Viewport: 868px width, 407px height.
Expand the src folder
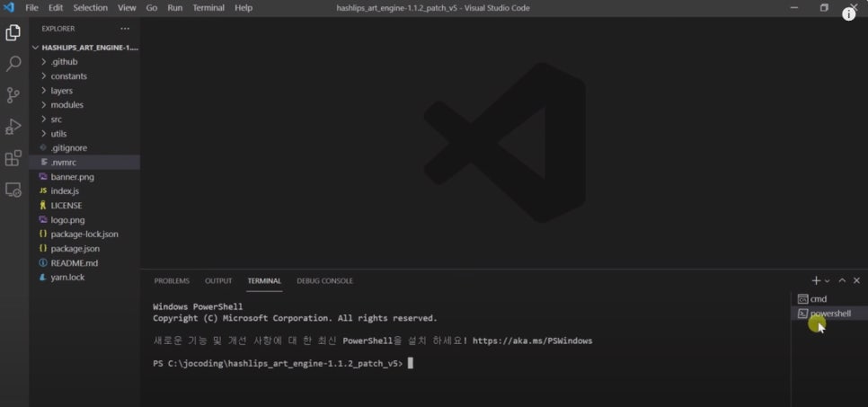pos(84,119)
